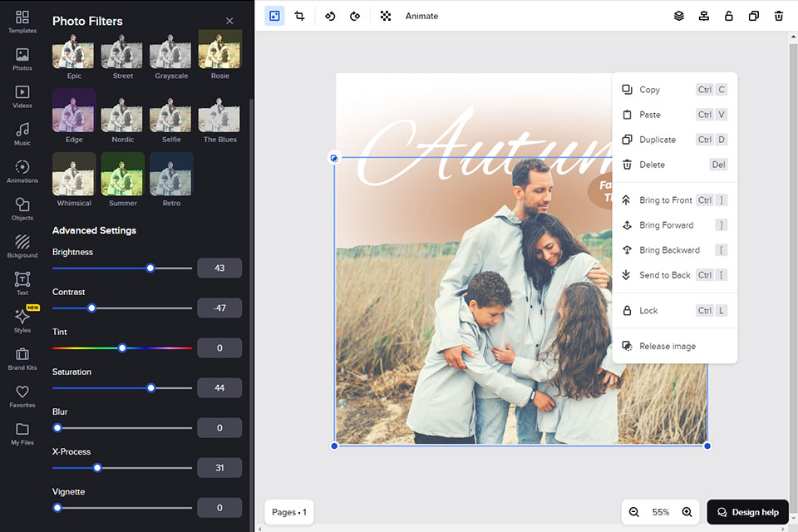The image size is (798, 532).
Task: Open the Styles sidebar panel
Action: (x=22, y=321)
